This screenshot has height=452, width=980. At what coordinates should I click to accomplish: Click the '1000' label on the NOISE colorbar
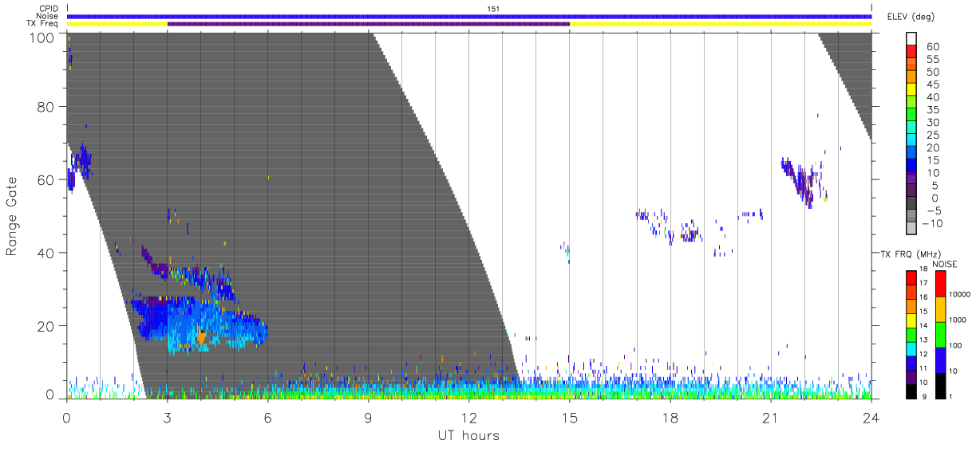point(958,321)
